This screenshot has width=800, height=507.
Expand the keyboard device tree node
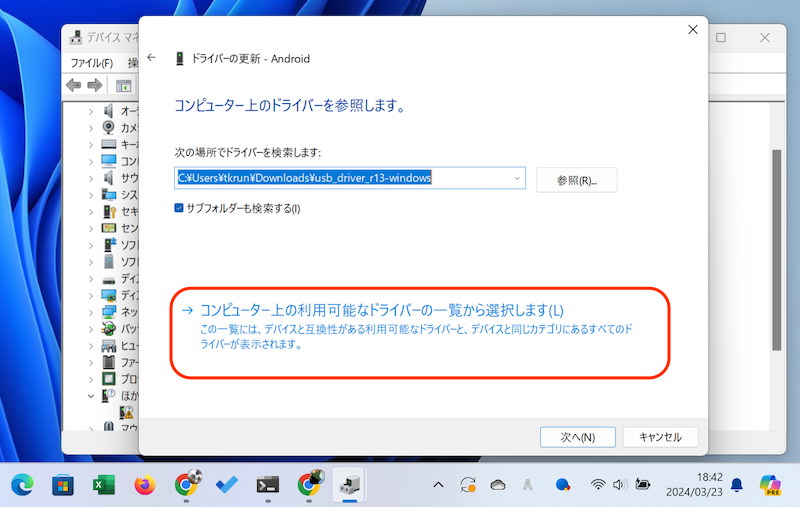point(91,145)
